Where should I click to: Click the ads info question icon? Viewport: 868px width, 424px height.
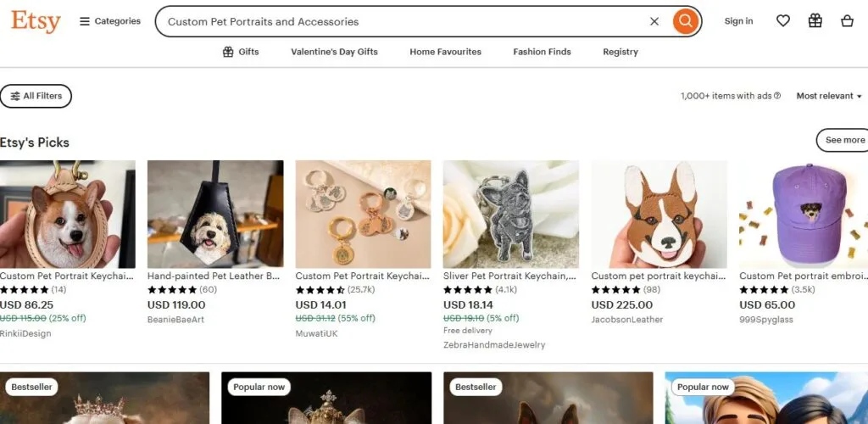coord(777,96)
